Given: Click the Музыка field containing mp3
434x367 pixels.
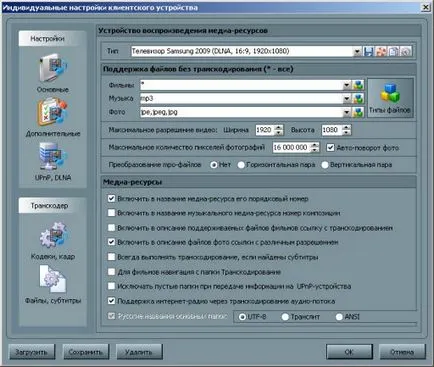Looking at the screenshot, I should pos(242,99).
